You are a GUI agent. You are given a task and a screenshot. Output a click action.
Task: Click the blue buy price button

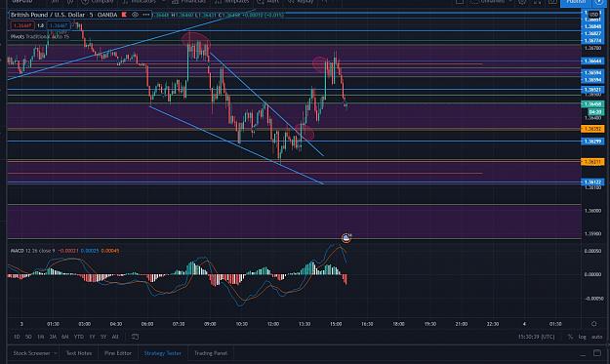59,25
